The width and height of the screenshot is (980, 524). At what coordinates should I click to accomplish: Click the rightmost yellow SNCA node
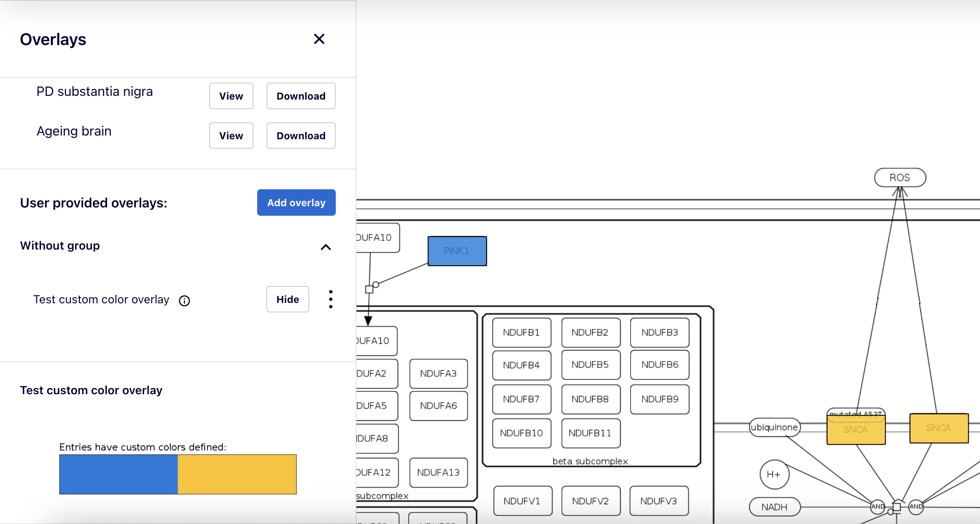[x=939, y=428]
